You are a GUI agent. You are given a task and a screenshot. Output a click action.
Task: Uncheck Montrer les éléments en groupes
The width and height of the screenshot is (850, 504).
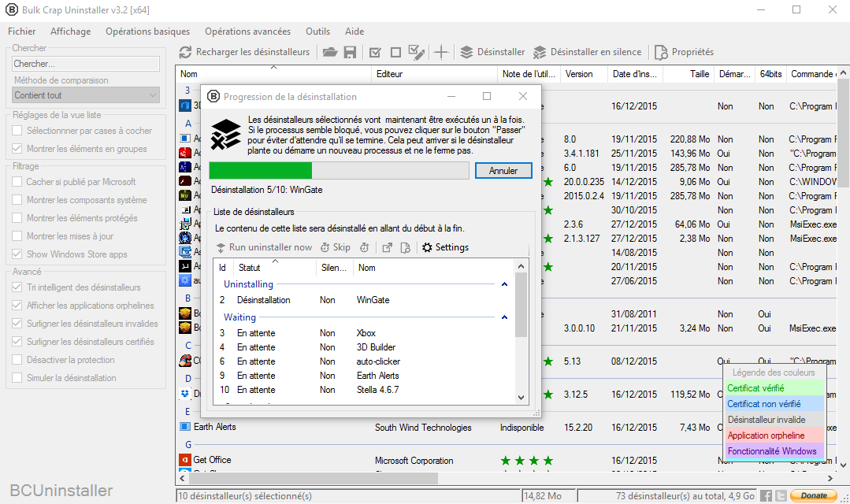coord(17,149)
